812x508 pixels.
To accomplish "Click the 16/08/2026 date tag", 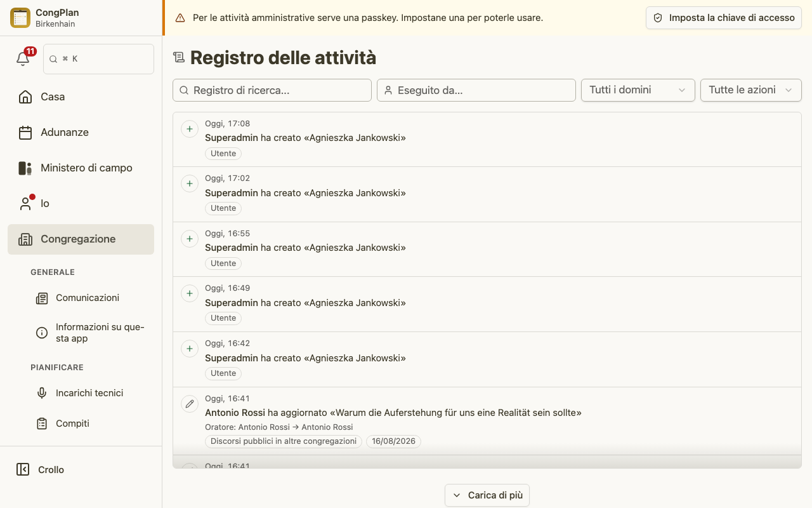I will pyautogui.click(x=393, y=441).
